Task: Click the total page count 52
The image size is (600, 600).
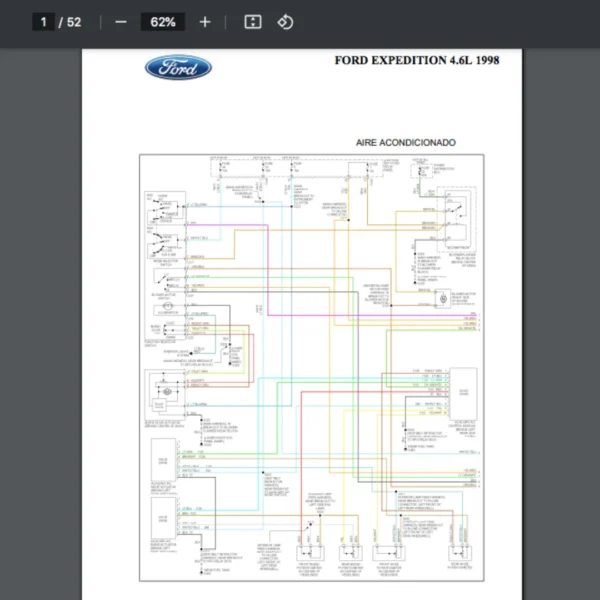Action: click(74, 22)
